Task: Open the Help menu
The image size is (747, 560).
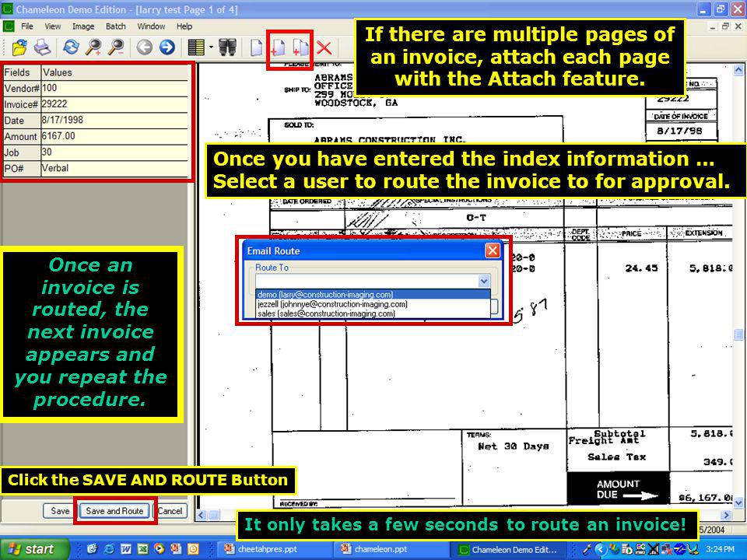Action: point(184,26)
